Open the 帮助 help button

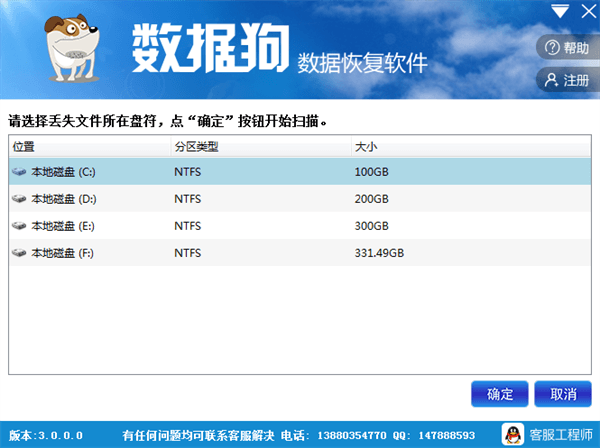pos(567,48)
